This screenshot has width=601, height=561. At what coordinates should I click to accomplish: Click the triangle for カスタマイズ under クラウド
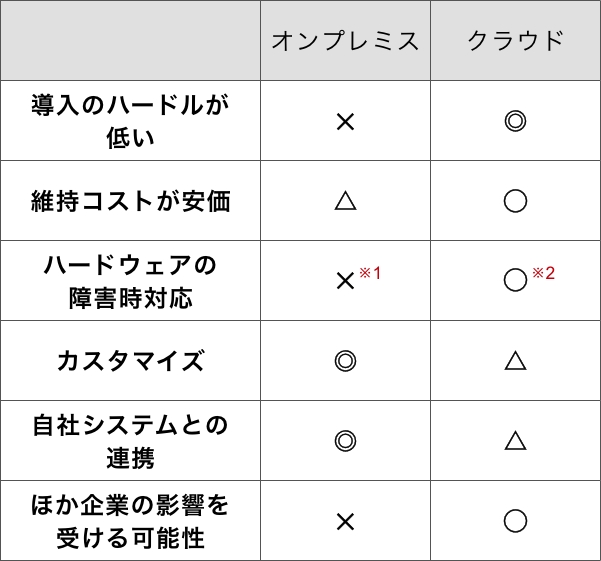pyautogui.click(x=515, y=361)
